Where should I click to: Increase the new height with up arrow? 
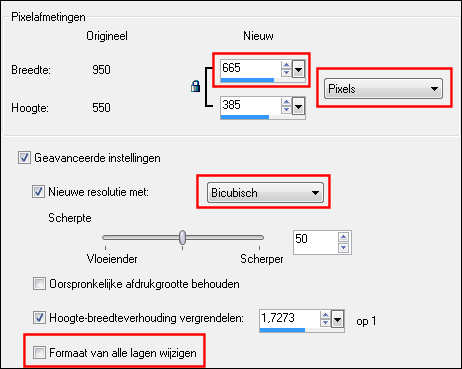(x=286, y=102)
